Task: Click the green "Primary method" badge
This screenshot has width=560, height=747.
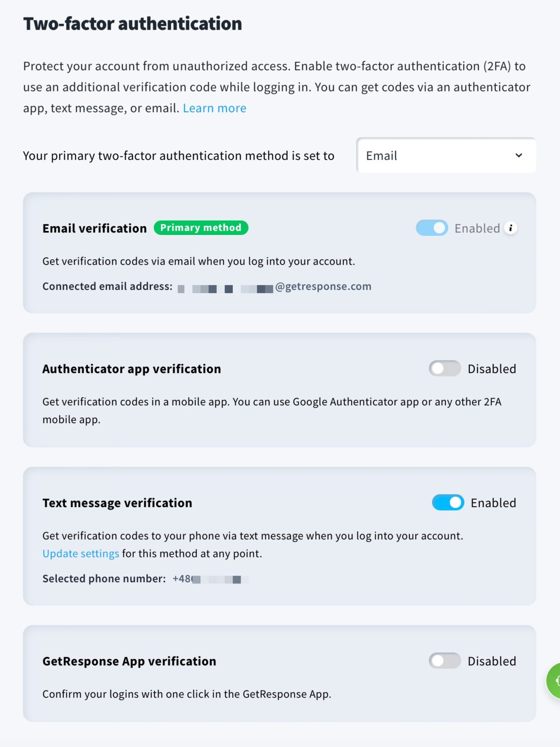Action: point(201,228)
